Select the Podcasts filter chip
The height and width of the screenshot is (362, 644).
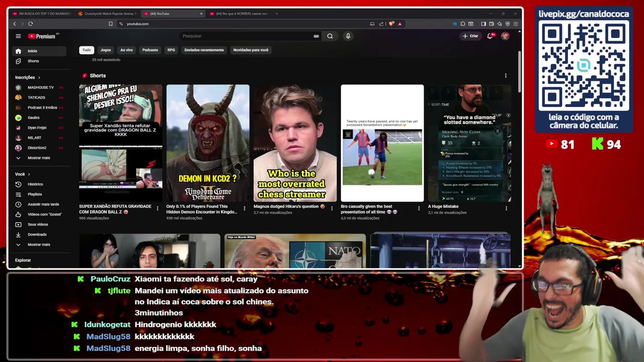tap(150, 50)
